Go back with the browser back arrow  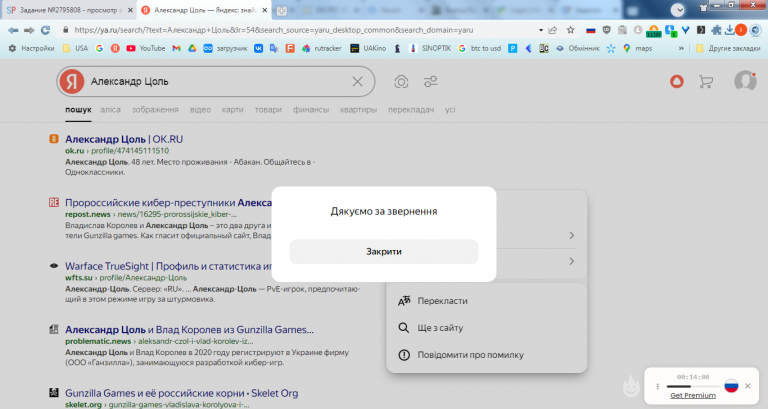point(13,30)
